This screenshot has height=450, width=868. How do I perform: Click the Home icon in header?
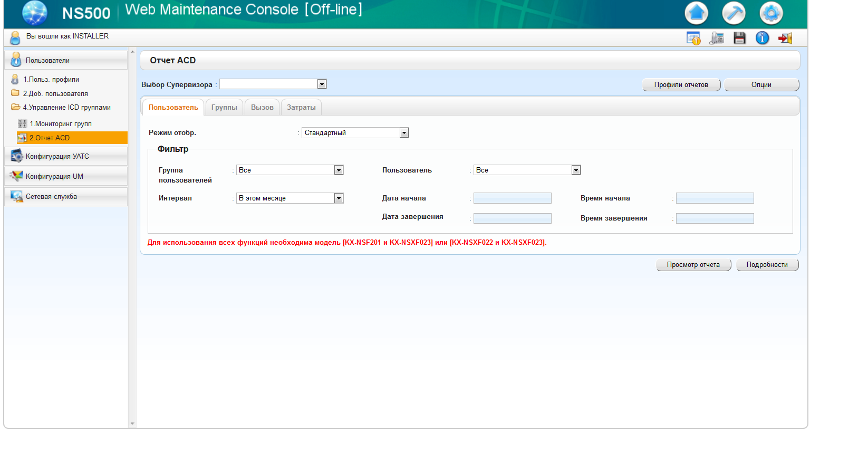(696, 13)
